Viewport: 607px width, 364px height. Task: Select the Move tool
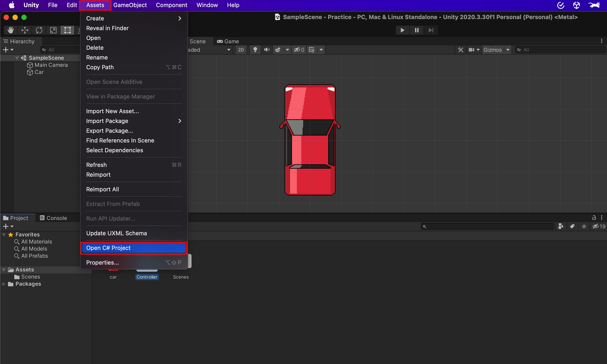click(25, 30)
